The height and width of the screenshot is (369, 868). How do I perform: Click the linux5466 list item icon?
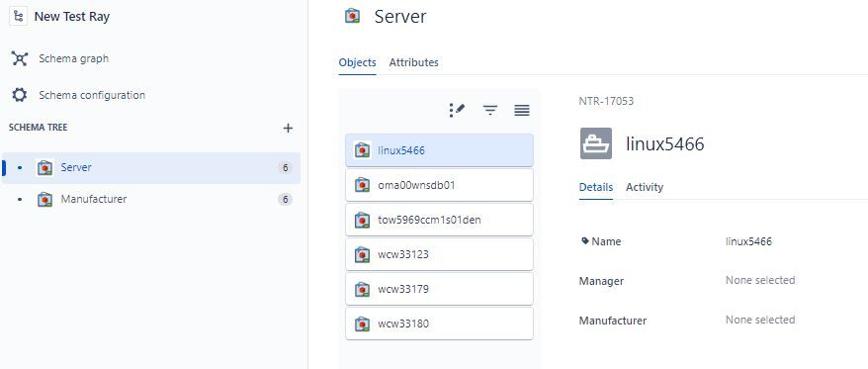(x=362, y=150)
